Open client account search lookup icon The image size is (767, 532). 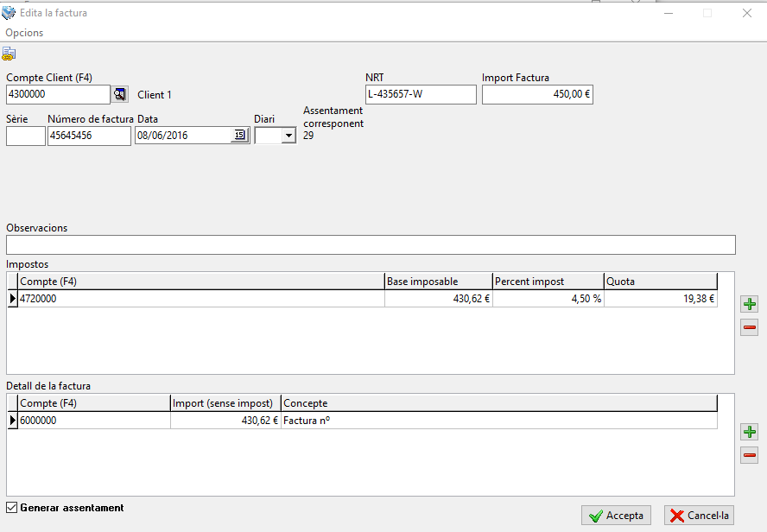pos(120,94)
